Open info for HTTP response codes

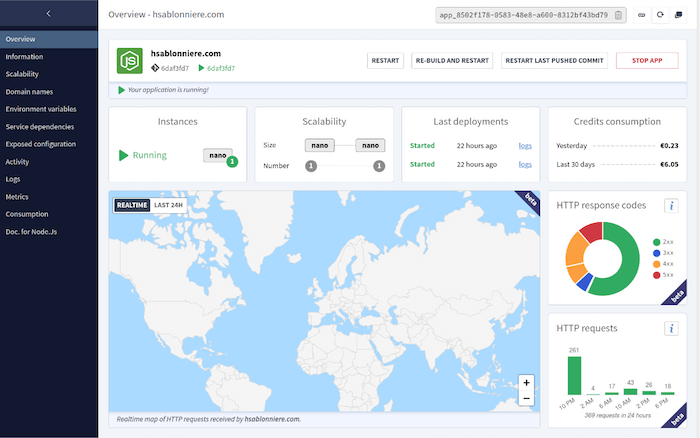click(x=672, y=206)
